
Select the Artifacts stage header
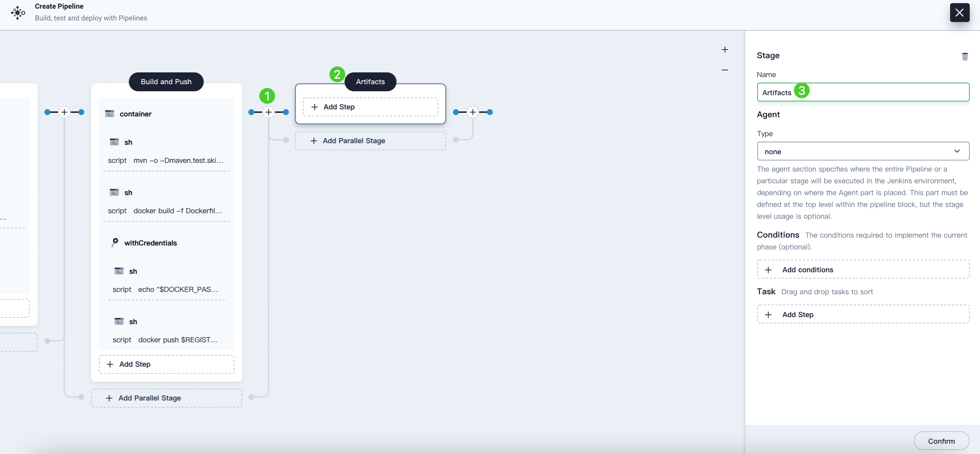pyautogui.click(x=370, y=81)
